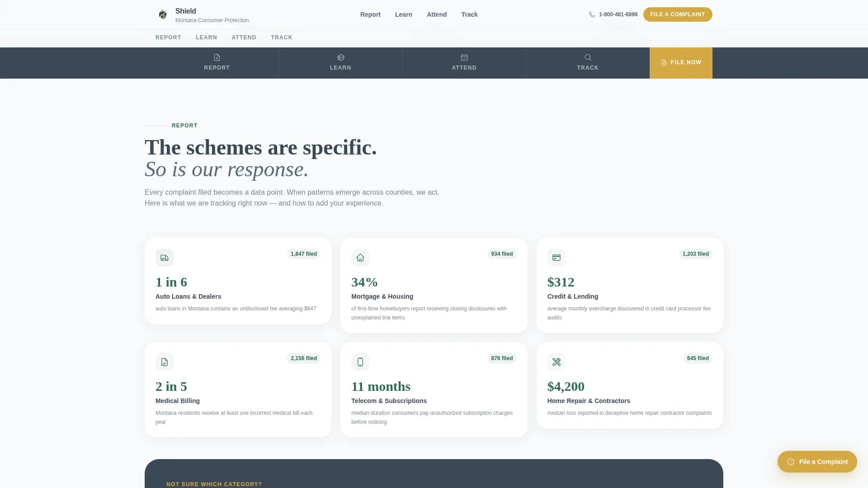Click the Auto Loans truck icon

(x=165, y=258)
